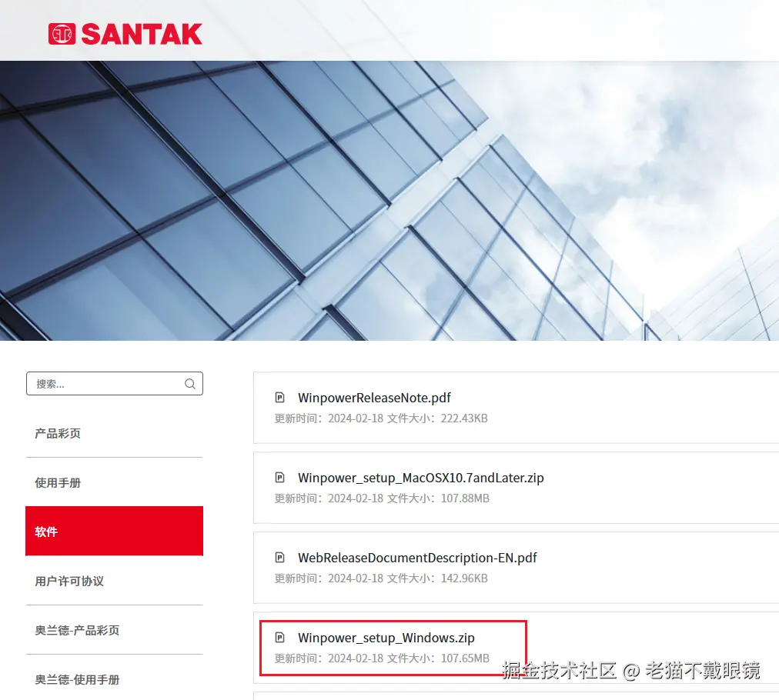Open the 奥兰德-使用手册 sidebar item

point(77,680)
